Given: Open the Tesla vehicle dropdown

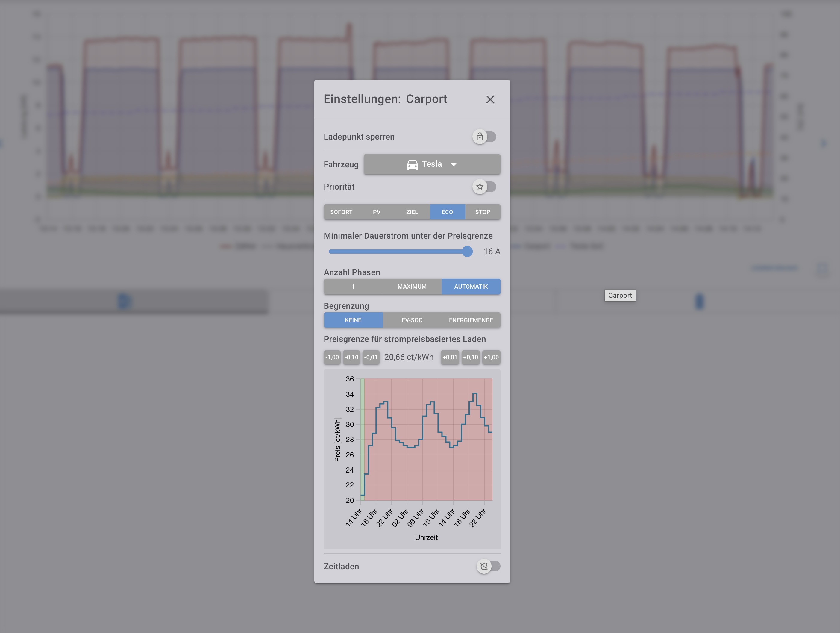Looking at the screenshot, I should 432,164.
